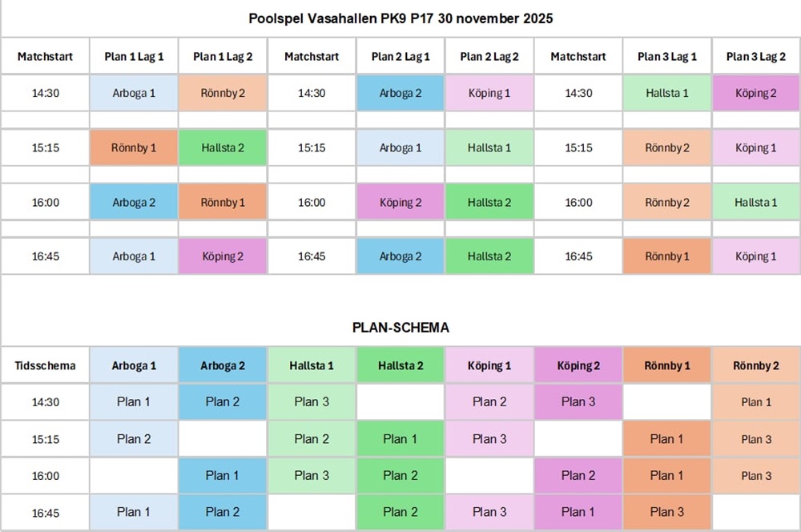This screenshot has width=801, height=532.
Task: Click the Matchstart header left of Plan 2 Lag 1
Action: 312,57
